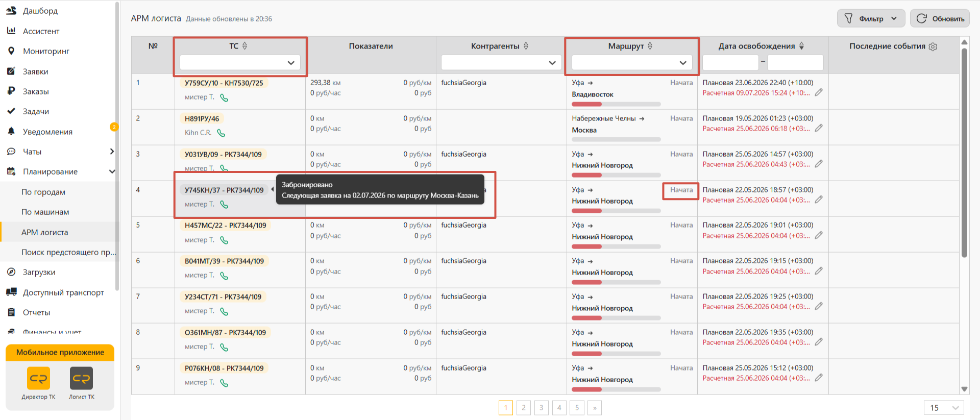Sort by ТС column arrows
Screen dimensions: 980x420
(x=245, y=46)
